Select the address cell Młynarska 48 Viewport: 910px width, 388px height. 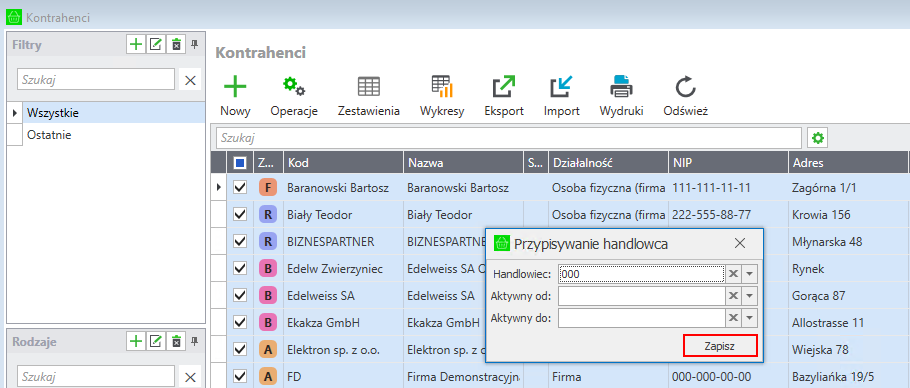(848, 241)
